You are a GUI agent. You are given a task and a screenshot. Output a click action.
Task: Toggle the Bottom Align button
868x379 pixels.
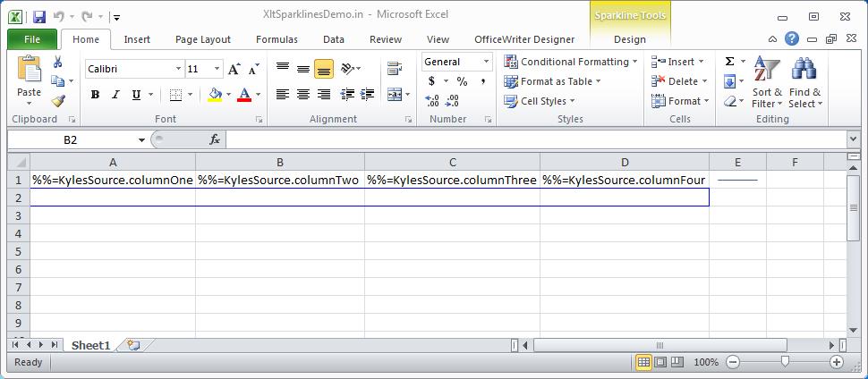coord(324,70)
